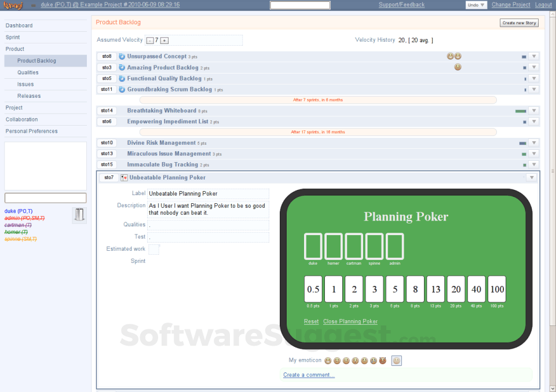Click the first laughing emoticon in My emoticon row
The image size is (556, 392).
click(328, 361)
